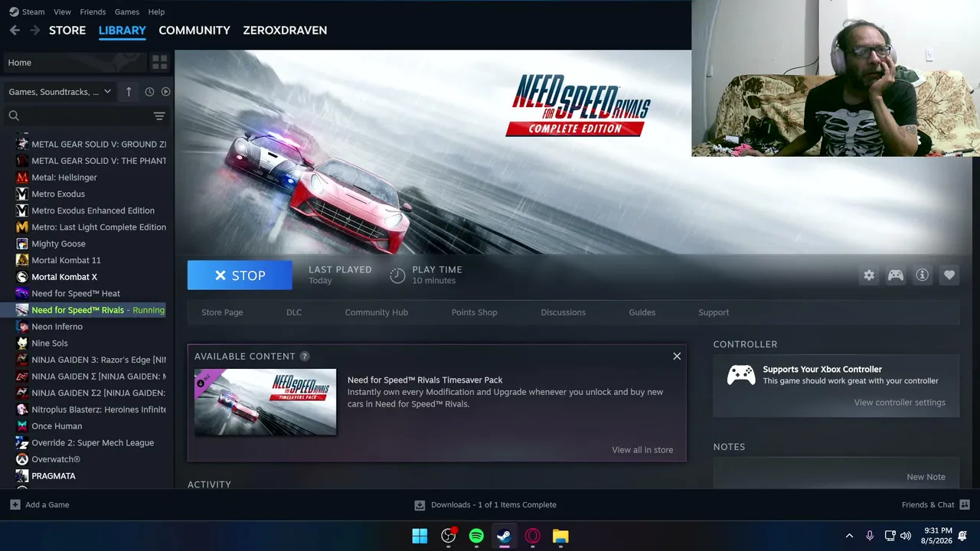Visit the Points Shop link
Viewport: 980px width, 551px height.
click(x=475, y=312)
